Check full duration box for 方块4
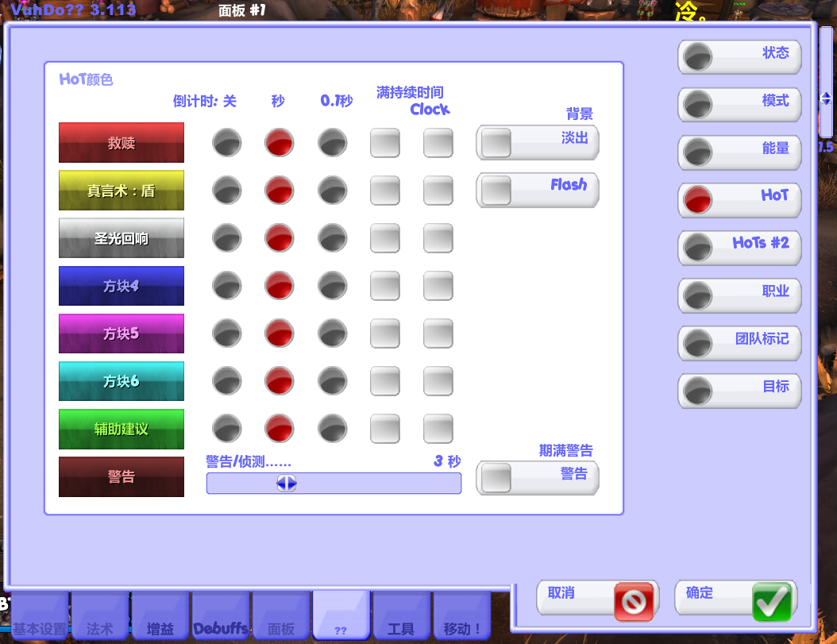 [x=385, y=286]
